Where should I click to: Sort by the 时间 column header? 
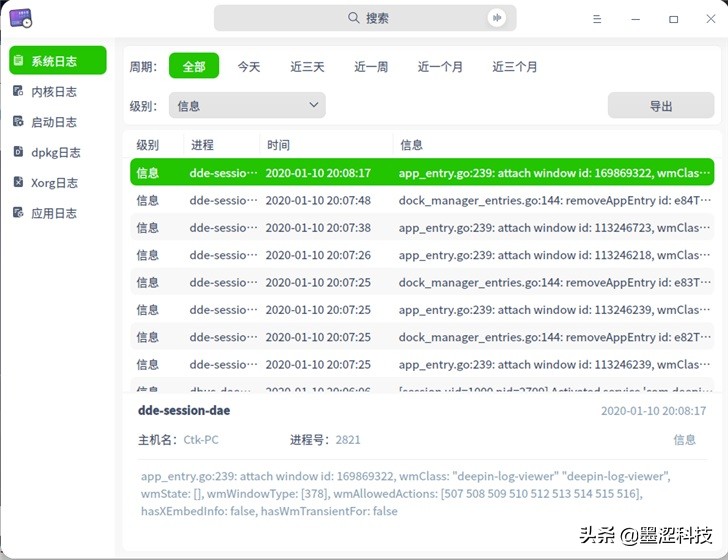(x=278, y=145)
